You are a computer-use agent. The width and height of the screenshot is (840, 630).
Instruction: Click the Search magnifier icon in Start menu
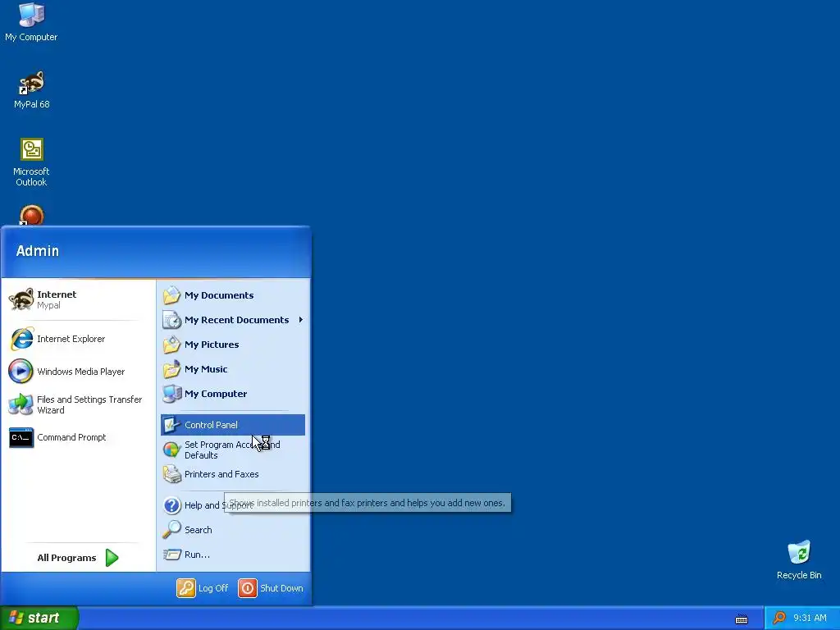tap(172, 530)
